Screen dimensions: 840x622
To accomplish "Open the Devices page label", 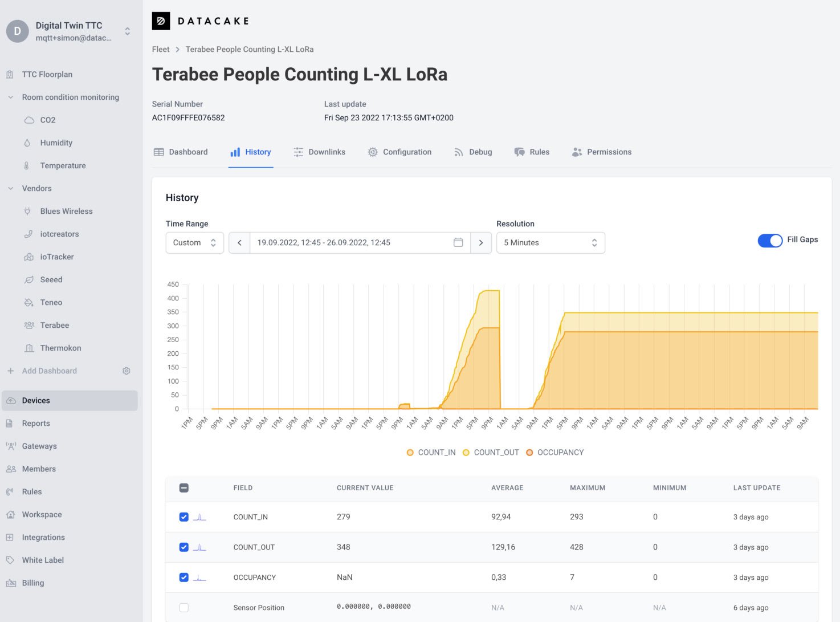I will pyautogui.click(x=36, y=401).
